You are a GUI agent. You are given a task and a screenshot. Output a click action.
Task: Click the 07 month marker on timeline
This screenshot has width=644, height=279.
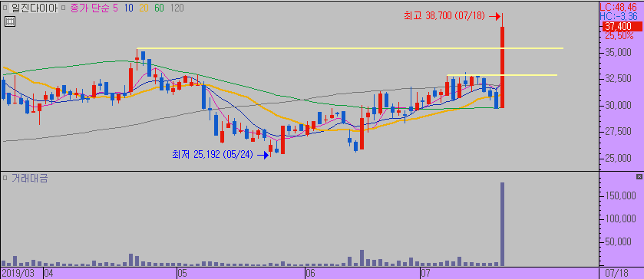(x=425, y=273)
